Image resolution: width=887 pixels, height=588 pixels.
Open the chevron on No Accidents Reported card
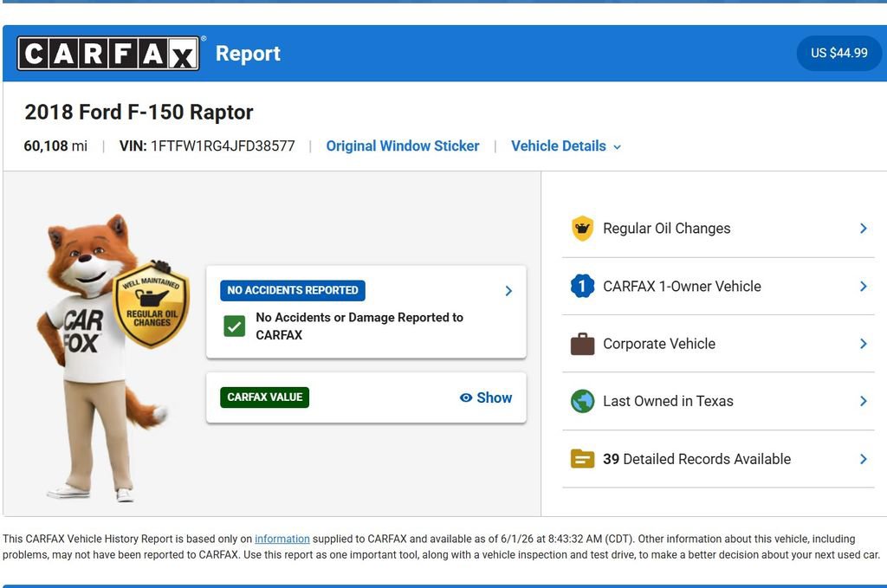pyautogui.click(x=508, y=291)
